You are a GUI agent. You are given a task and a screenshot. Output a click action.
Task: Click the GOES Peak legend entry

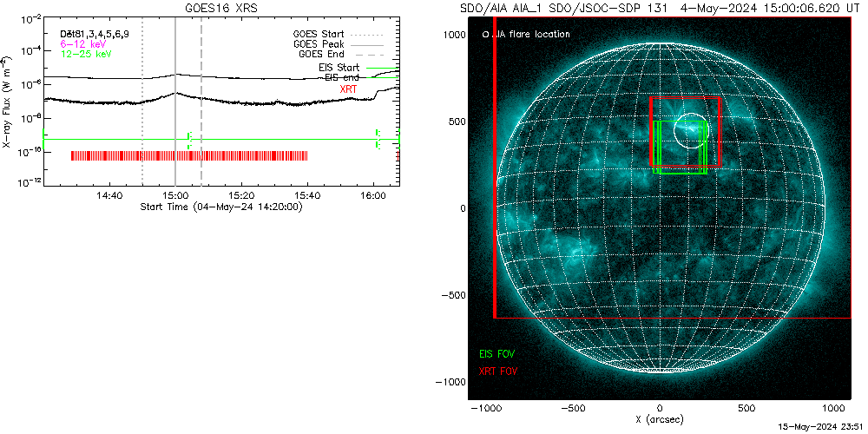(339, 44)
